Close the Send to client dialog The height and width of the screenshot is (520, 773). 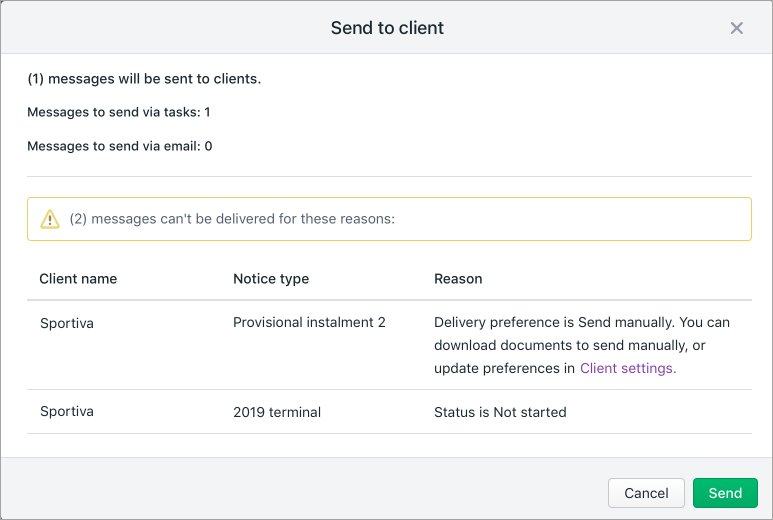click(736, 28)
